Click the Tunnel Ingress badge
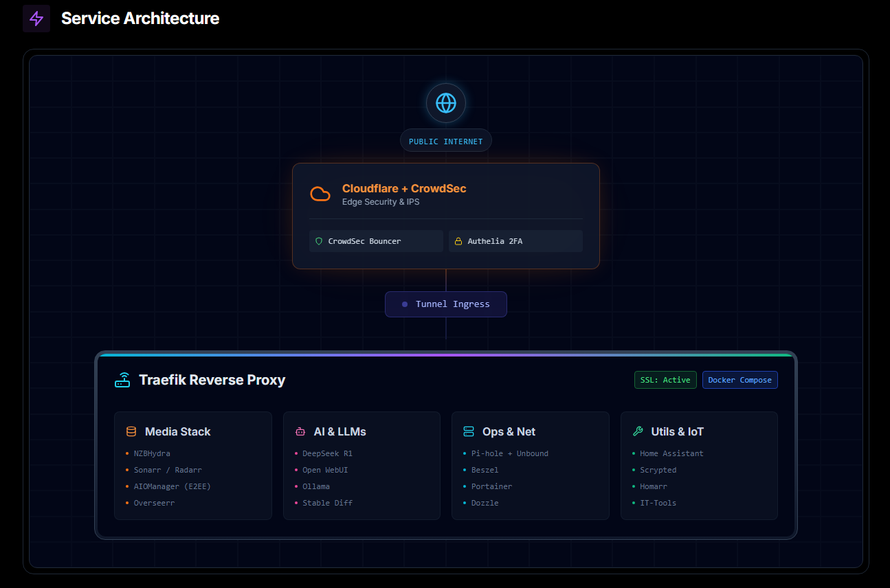Image resolution: width=890 pixels, height=588 pixels. pos(446,304)
